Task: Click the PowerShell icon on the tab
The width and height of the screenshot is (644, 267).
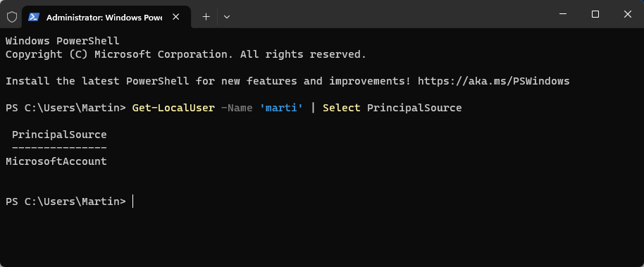Action: pos(34,17)
